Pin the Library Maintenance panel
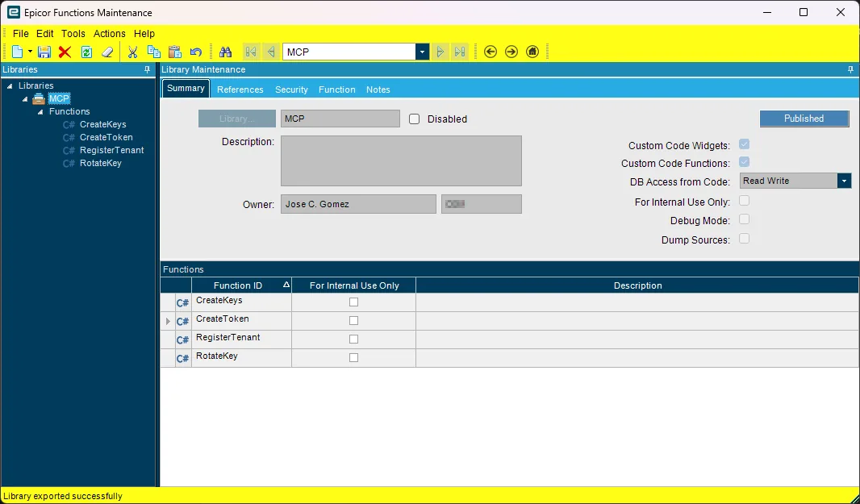 coord(850,69)
